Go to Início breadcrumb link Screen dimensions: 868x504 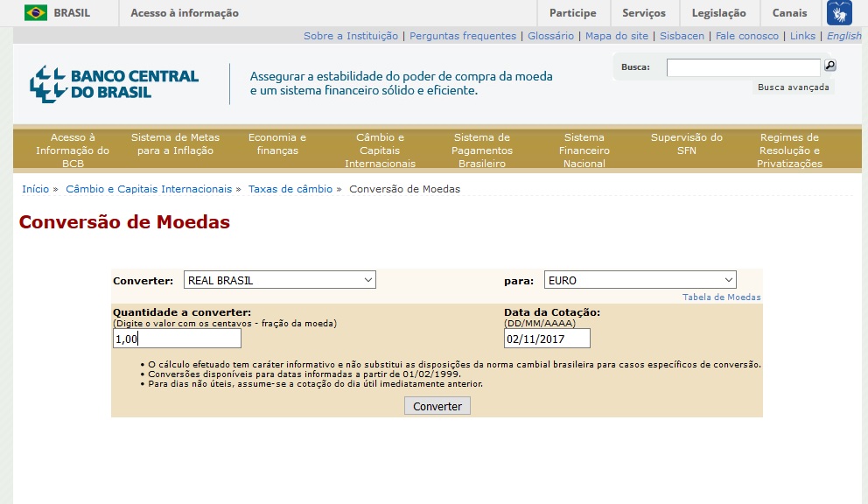[35, 189]
